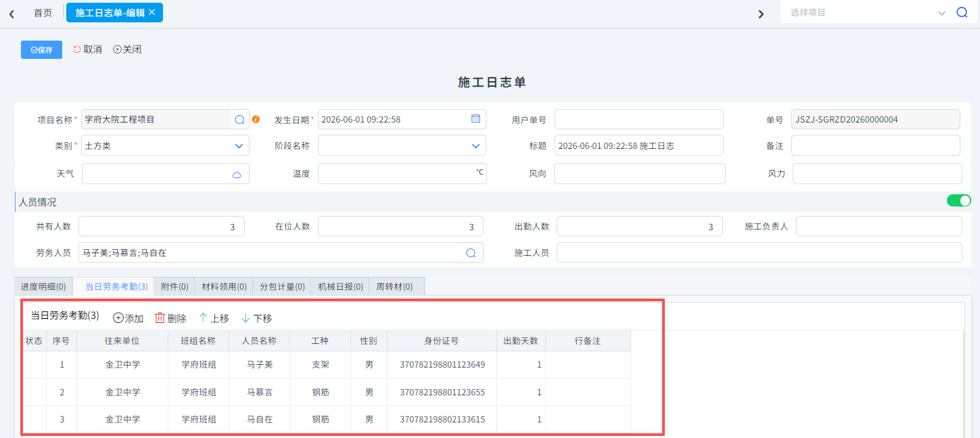Click the search icon in project name field

(239, 119)
